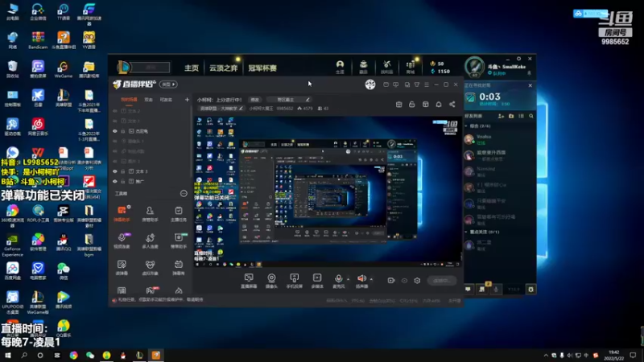This screenshot has height=362, width=644.
Task: Open the 读弹幕 tool
Action: pos(122,267)
